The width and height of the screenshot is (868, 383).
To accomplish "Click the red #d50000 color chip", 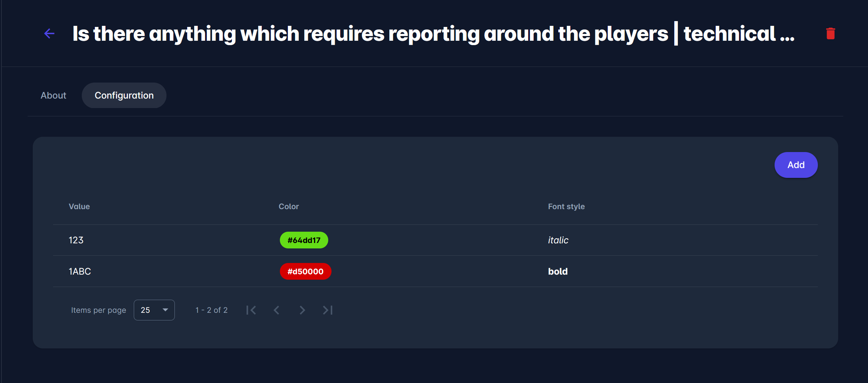I will (x=305, y=271).
